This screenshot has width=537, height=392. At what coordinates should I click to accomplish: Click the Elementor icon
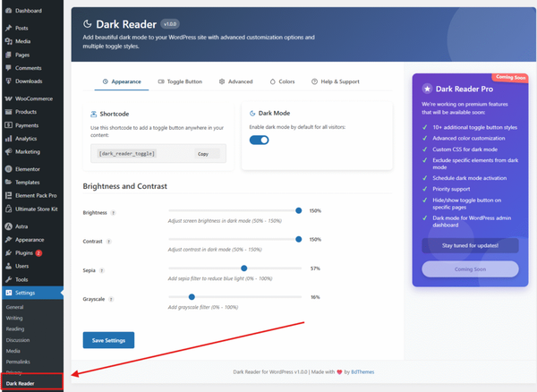[9, 169]
